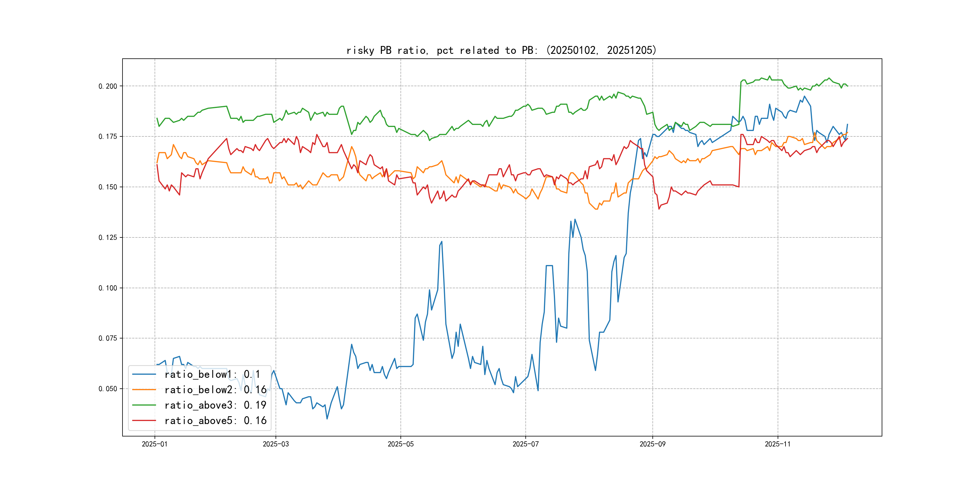
Task: Click the 0.200 y-axis tick label
Action: coord(108,87)
